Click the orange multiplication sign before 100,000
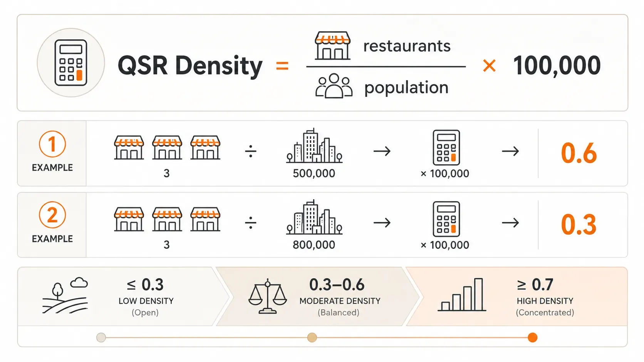This screenshot has height=362, width=644. [x=489, y=66]
